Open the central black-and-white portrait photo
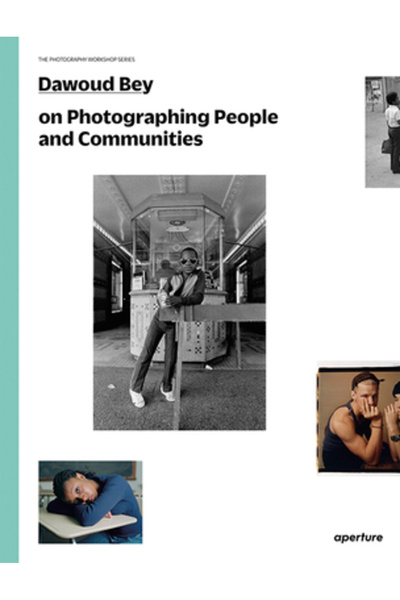The width and height of the screenshot is (400, 600). (180, 302)
